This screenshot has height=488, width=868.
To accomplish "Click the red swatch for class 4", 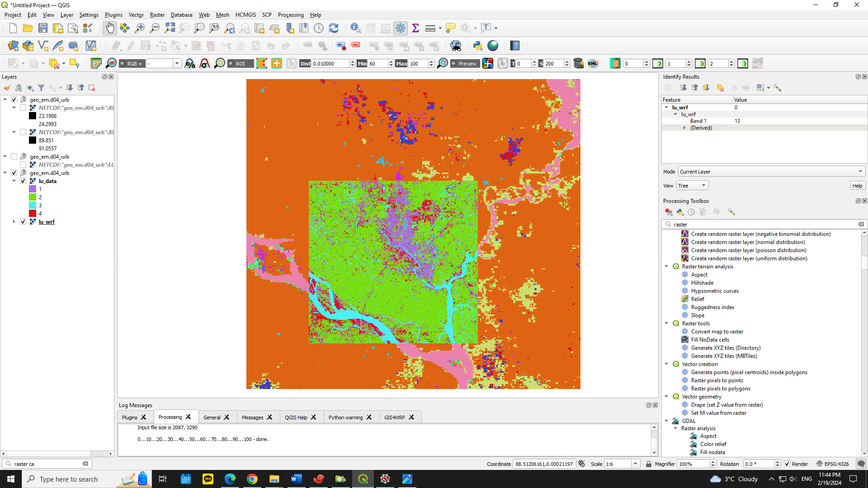I will tap(33, 213).
